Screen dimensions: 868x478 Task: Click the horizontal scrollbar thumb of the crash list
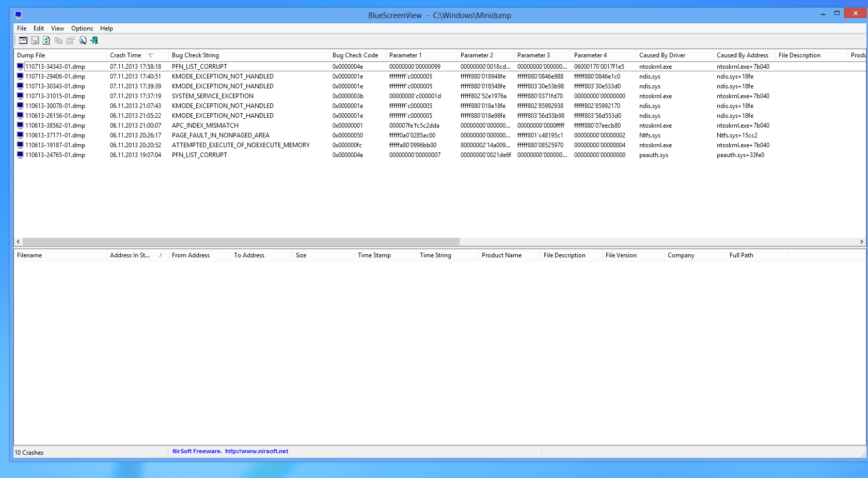(x=241, y=241)
